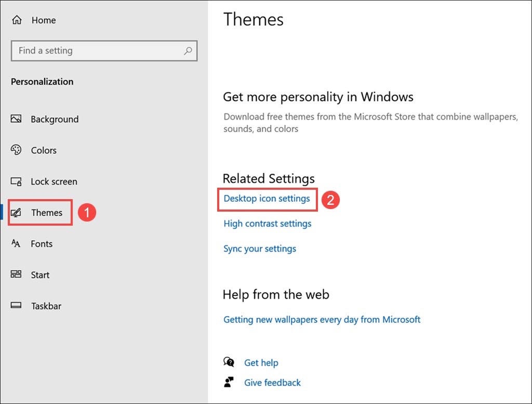Open the Microsoft wallpapers help link

click(x=322, y=320)
